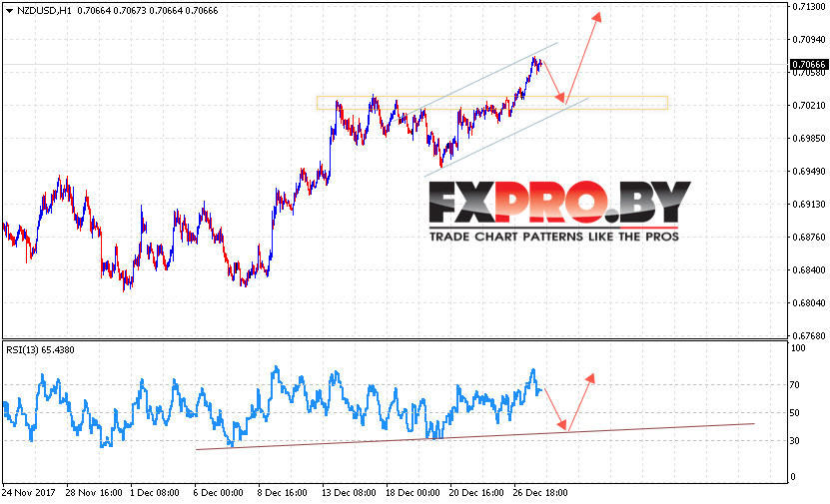The width and height of the screenshot is (830, 504).
Task: Click the 8 Dec 16:00 time label
Action: point(282,492)
